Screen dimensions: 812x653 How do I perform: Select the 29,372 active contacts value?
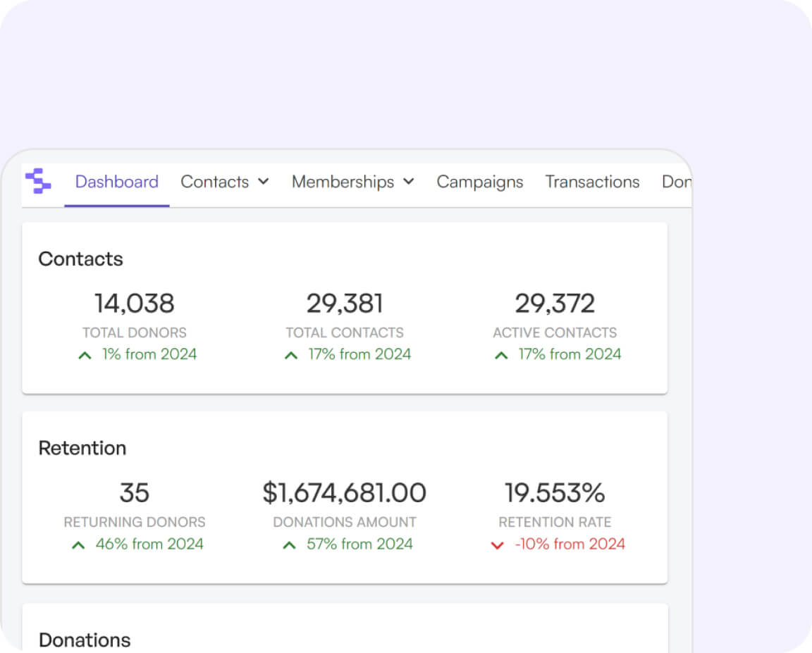(x=555, y=303)
